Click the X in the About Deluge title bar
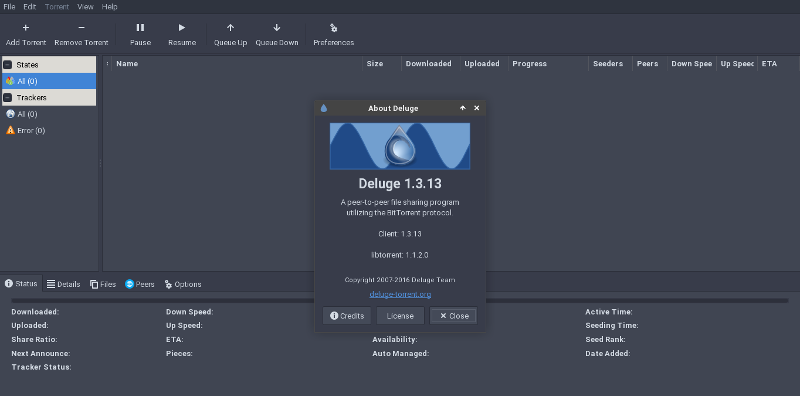 click(x=477, y=108)
